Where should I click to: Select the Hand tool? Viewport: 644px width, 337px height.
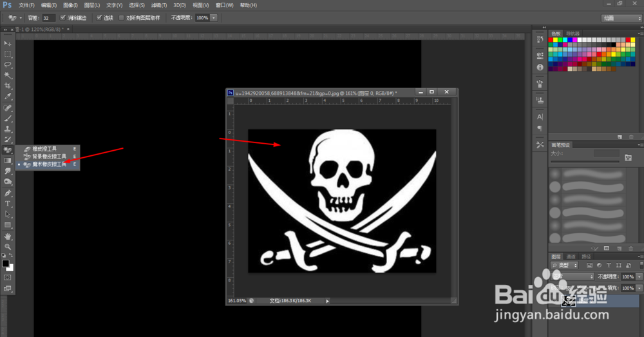7,236
